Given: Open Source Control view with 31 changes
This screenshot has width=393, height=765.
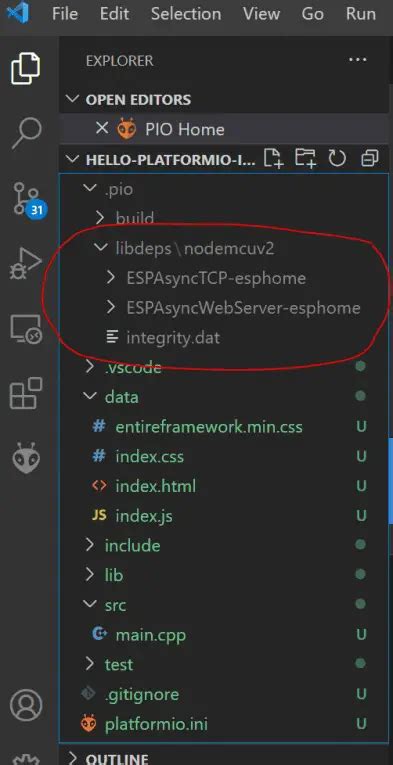Looking at the screenshot, I should pos(28,199).
